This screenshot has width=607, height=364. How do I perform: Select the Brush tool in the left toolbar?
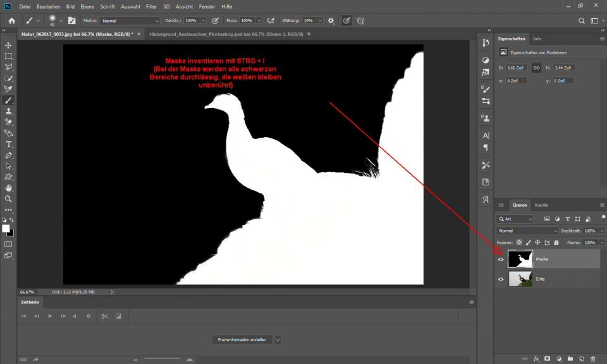point(8,100)
